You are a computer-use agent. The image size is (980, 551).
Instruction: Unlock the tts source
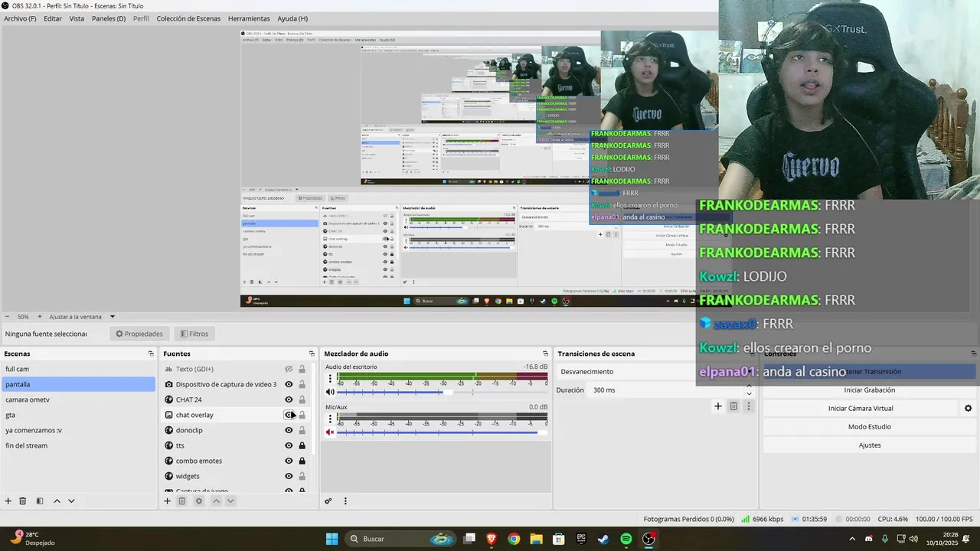302,445
